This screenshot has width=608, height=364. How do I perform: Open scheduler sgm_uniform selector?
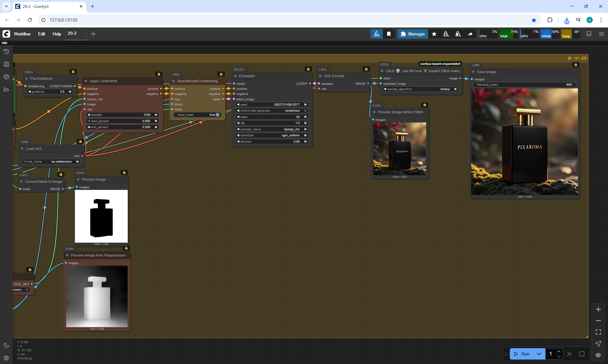pos(272,135)
